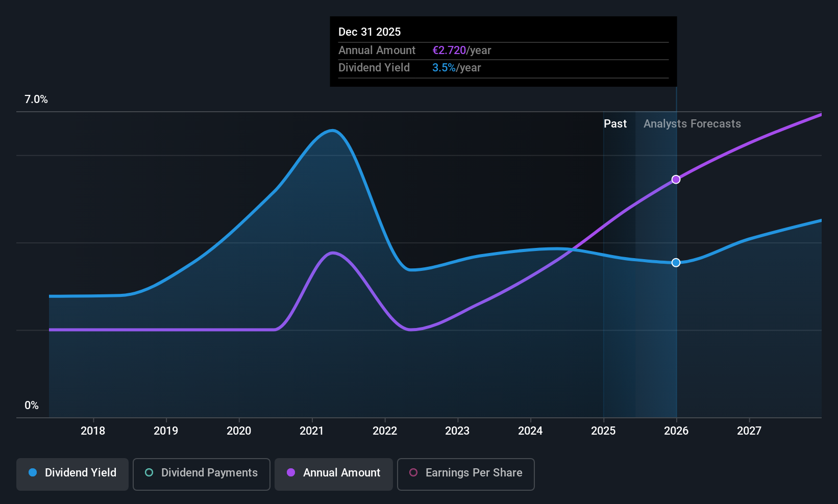Viewport: 838px width, 504px height.
Task: Click the 2021 x-axis label
Action: pyautogui.click(x=312, y=431)
